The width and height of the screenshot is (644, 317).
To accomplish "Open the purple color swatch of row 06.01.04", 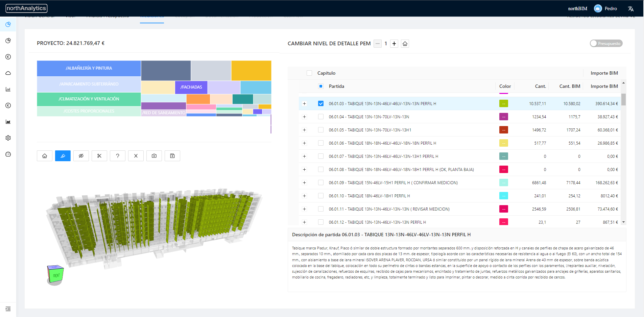I will pos(504,117).
